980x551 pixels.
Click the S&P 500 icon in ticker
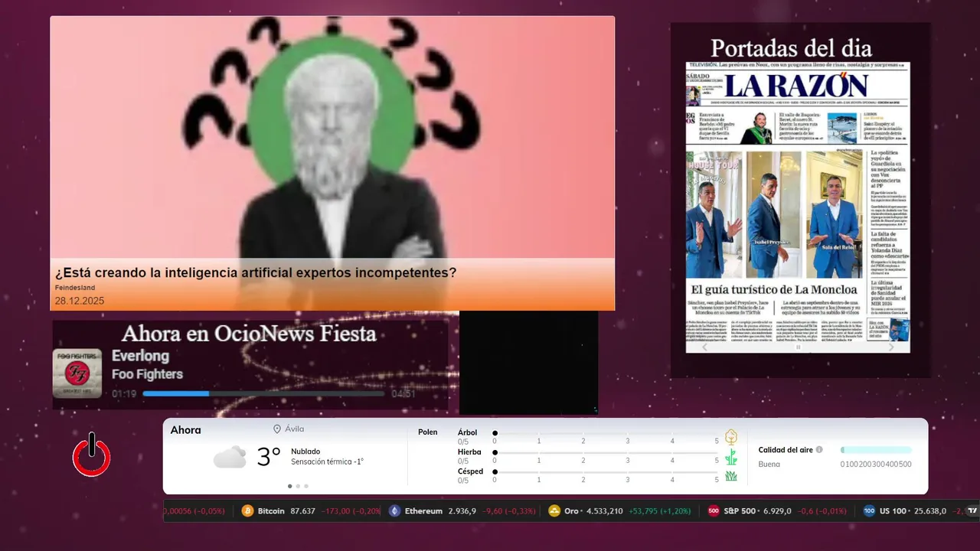tap(714, 511)
